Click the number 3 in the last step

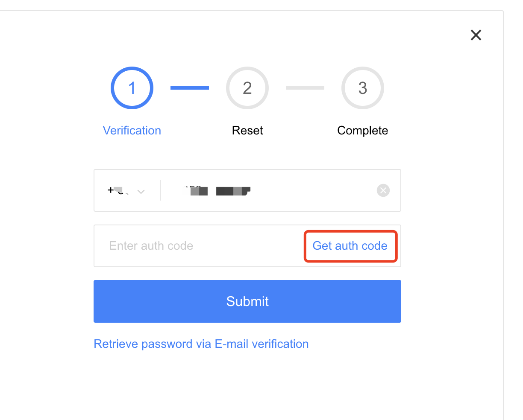(x=363, y=88)
